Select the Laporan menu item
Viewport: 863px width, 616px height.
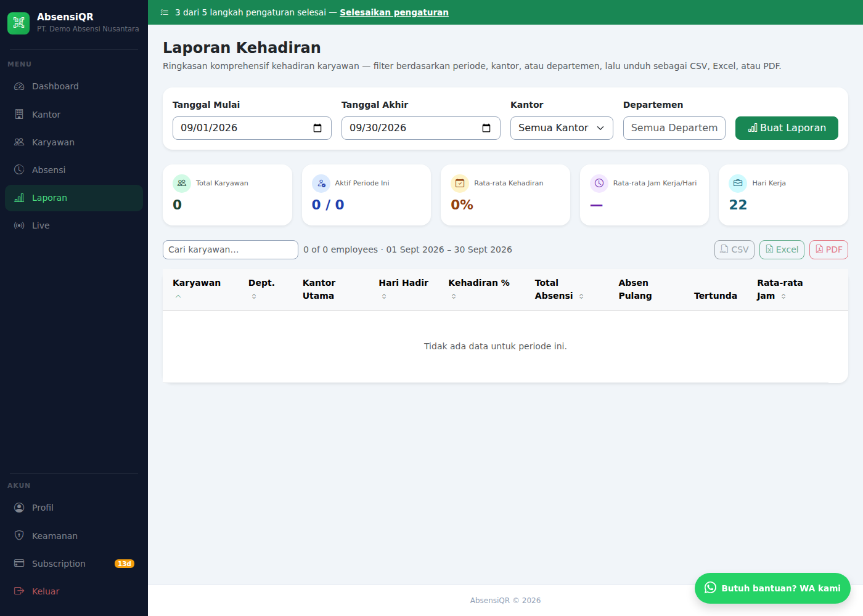click(74, 198)
